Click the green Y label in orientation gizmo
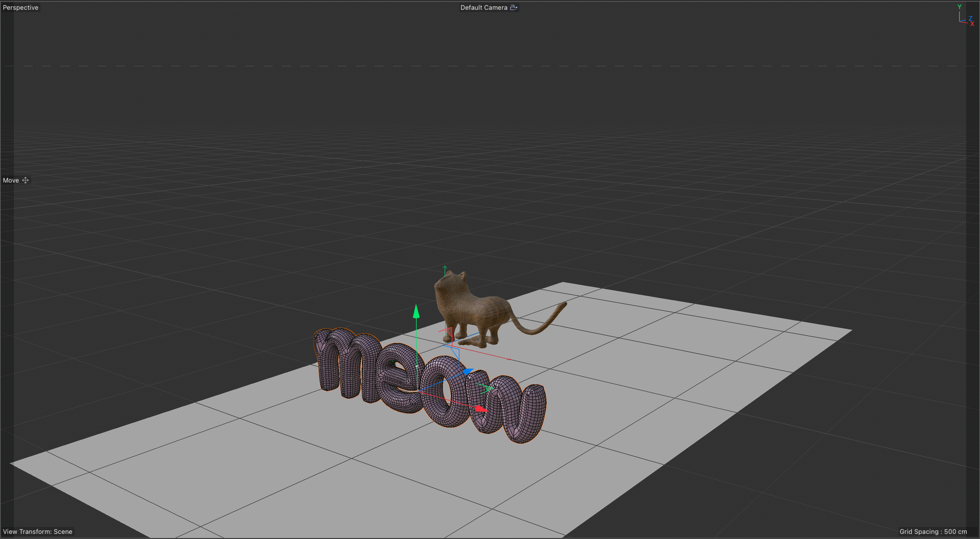 pyautogui.click(x=959, y=7)
